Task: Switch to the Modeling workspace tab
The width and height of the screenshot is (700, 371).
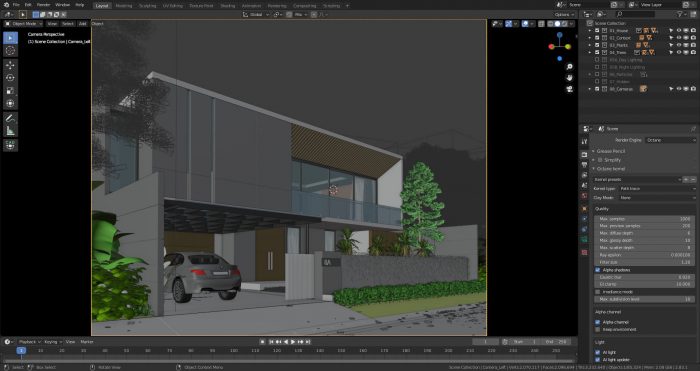Action: [124, 6]
